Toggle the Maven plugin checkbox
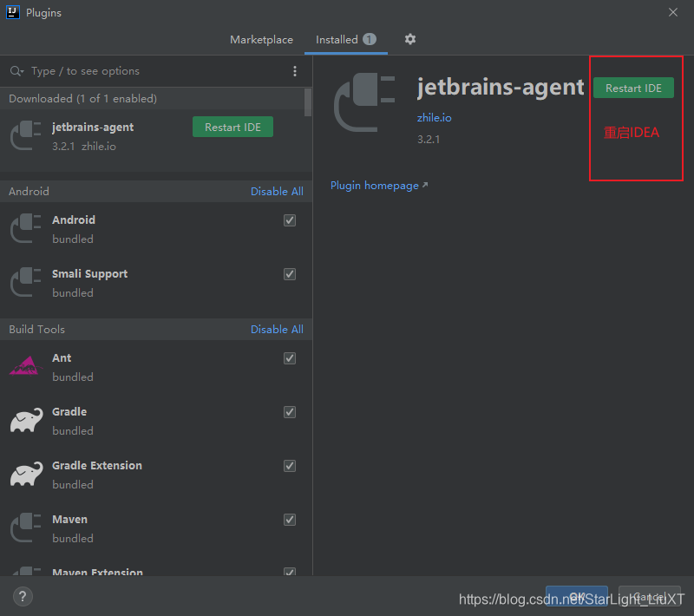Viewport: 694px width, 616px height. click(290, 520)
